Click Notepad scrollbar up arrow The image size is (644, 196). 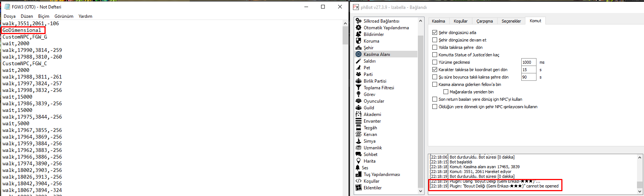tap(346, 23)
